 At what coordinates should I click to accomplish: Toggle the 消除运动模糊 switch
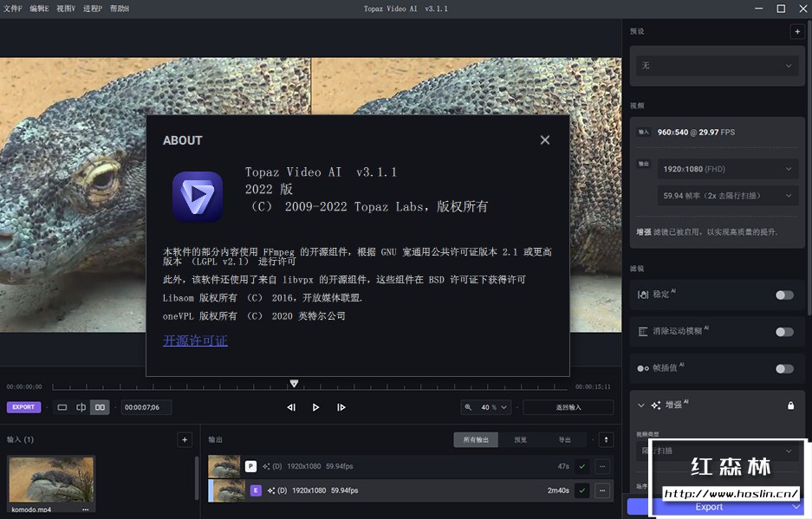click(x=784, y=332)
